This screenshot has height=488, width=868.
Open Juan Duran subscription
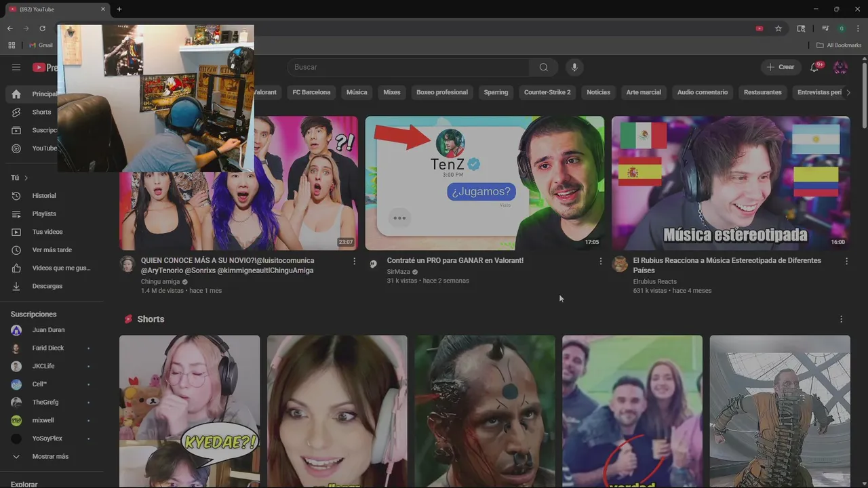(52, 330)
